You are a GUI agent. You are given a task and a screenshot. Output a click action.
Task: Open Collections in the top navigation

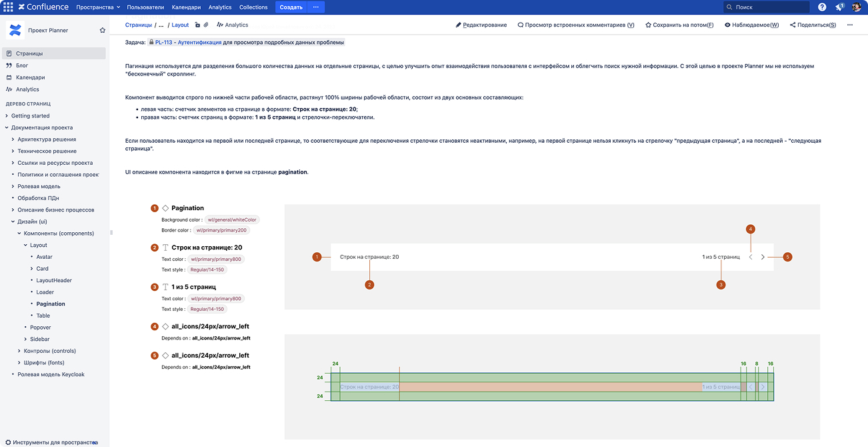(x=253, y=7)
